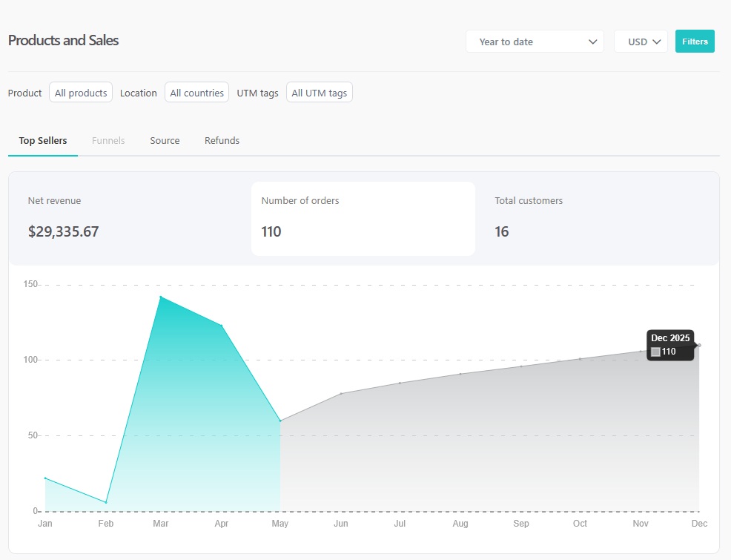
Task: Open the USD currency dropdown
Action: point(641,42)
